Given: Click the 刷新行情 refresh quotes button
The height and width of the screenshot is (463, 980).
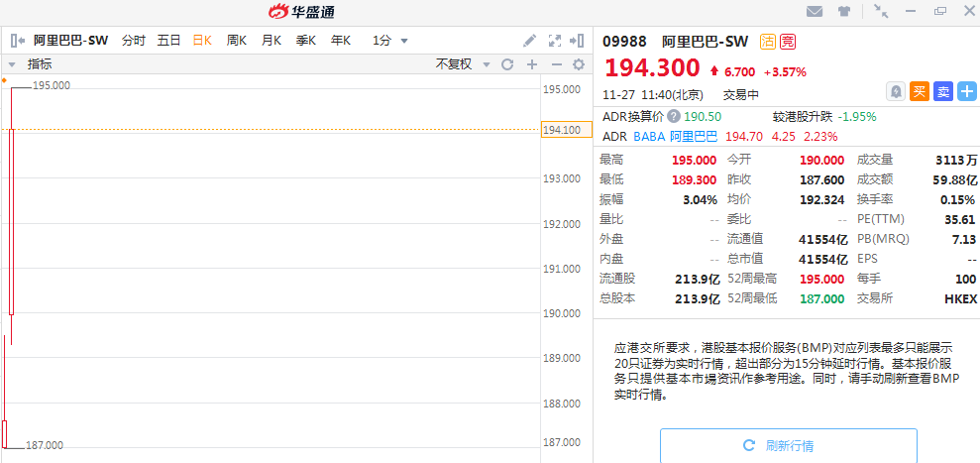Looking at the screenshot, I should tap(788, 445).
